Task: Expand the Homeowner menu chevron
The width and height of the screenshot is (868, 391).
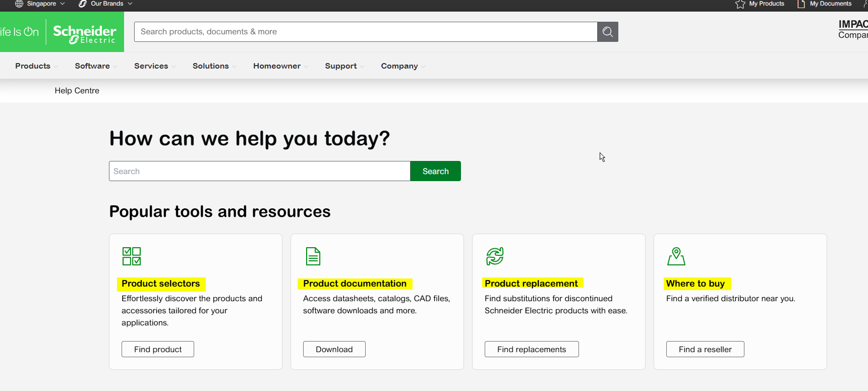Action: [306, 67]
